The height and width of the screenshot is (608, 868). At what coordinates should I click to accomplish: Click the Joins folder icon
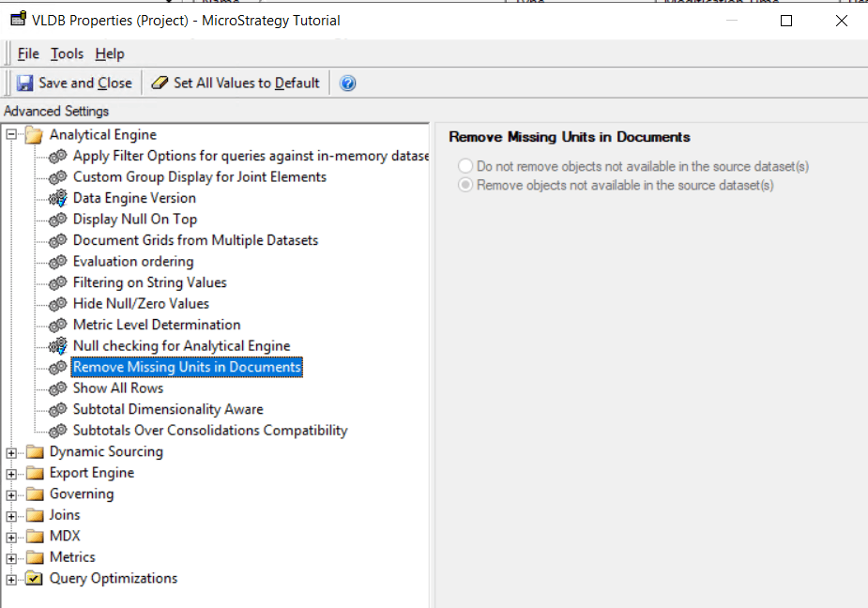click(x=35, y=515)
